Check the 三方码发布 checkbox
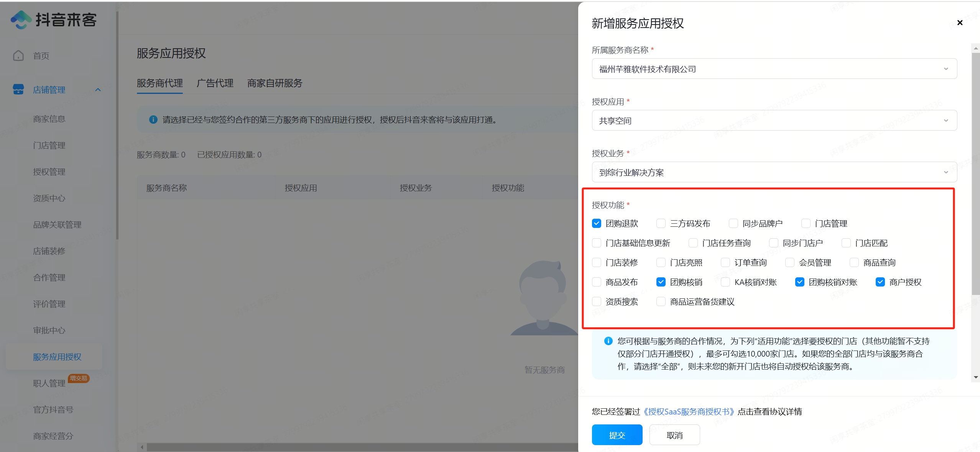The height and width of the screenshot is (452, 980). coord(661,223)
